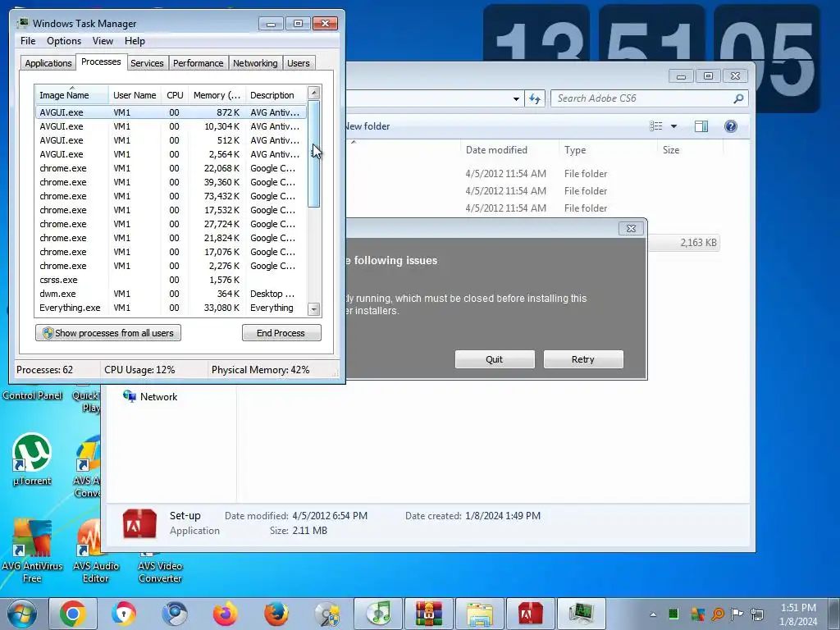The height and width of the screenshot is (630, 840).
Task: Refresh the Explorer address bar
Action: (535, 98)
